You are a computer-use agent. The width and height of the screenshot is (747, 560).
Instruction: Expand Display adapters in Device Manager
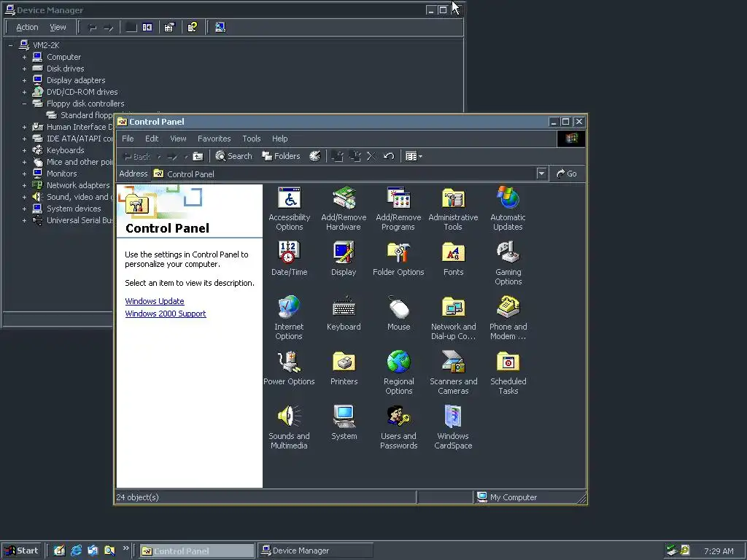24,80
